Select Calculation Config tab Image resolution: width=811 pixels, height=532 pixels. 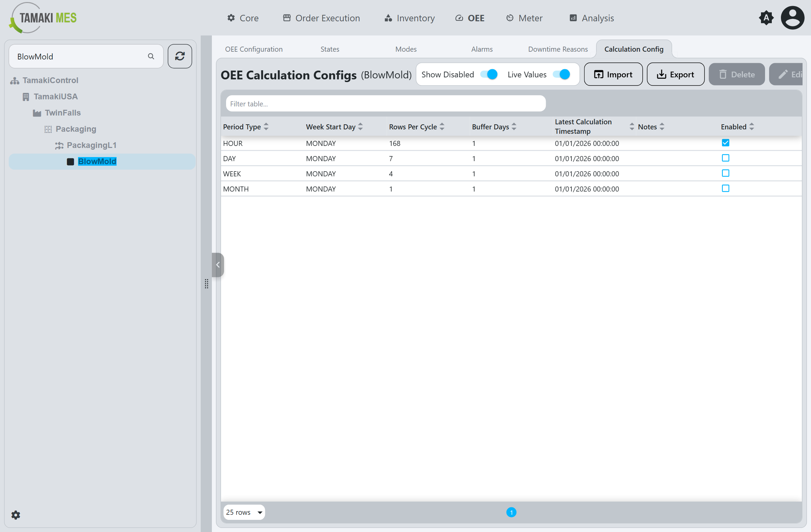coord(634,49)
